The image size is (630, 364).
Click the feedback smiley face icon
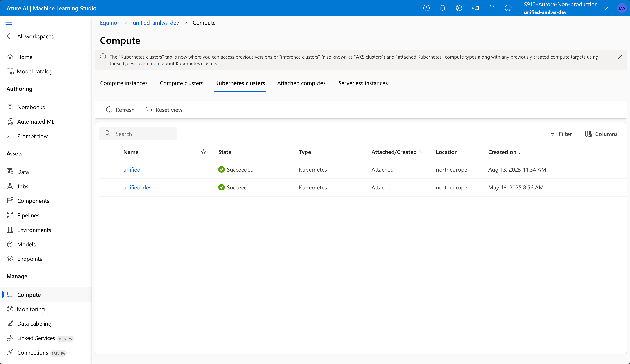[x=508, y=8]
